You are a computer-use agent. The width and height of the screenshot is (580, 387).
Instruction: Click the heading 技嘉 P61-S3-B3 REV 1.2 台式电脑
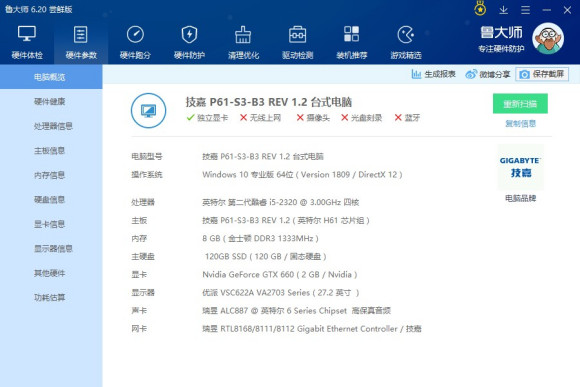(x=269, y=102)
